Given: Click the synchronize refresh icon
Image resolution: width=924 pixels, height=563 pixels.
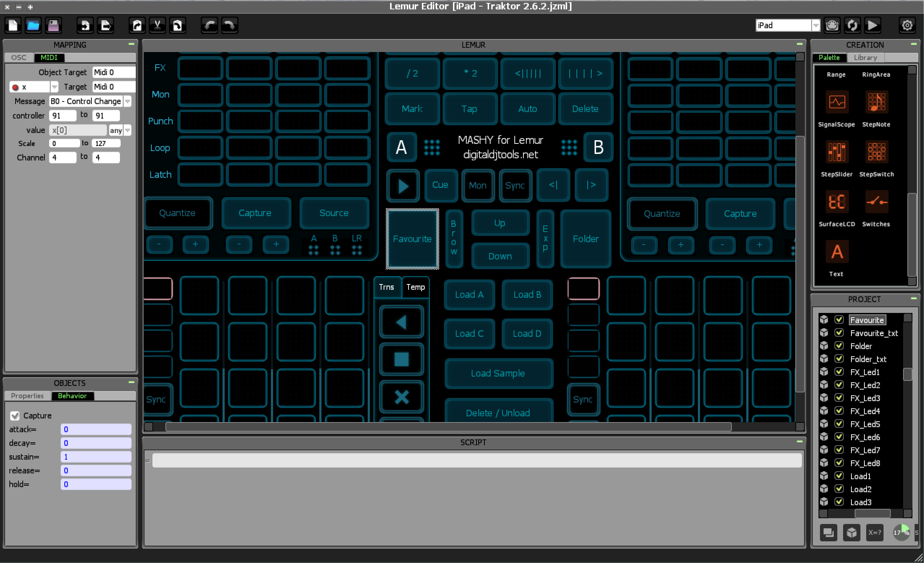Looking at the screenshot, I should point(852,25).
